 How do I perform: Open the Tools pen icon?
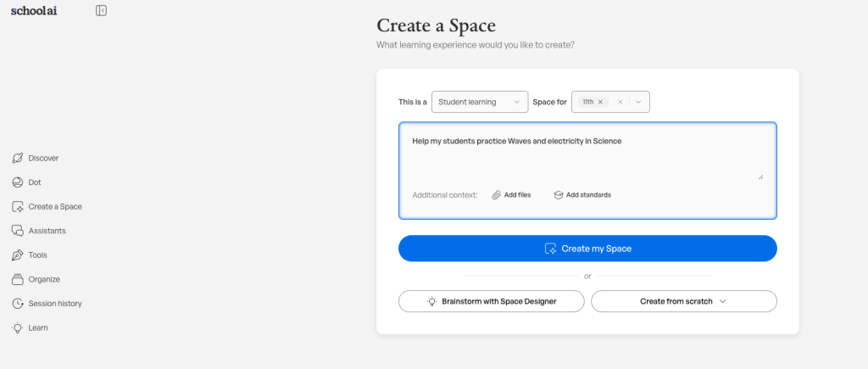pyautogui.click(x=18, y=255)
